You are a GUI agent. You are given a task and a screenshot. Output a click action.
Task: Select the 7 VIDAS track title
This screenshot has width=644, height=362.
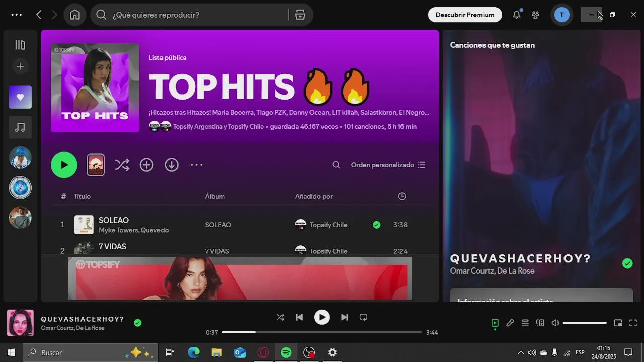pyautogui.click(x=112, y=247)
